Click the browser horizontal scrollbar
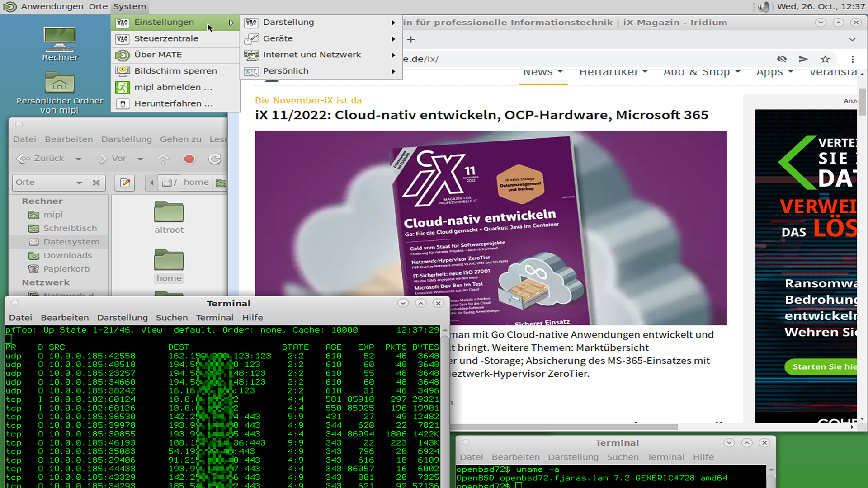 (x=565, y=427)
